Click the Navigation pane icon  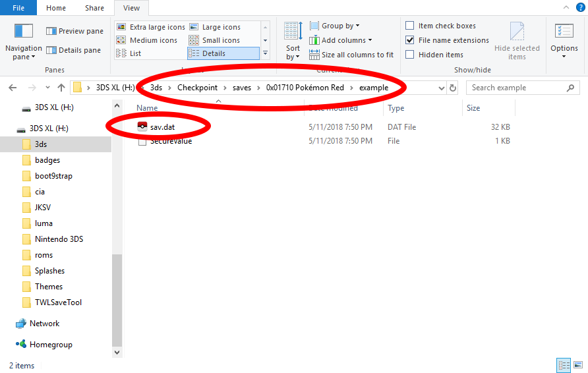(x=23, y=31)
